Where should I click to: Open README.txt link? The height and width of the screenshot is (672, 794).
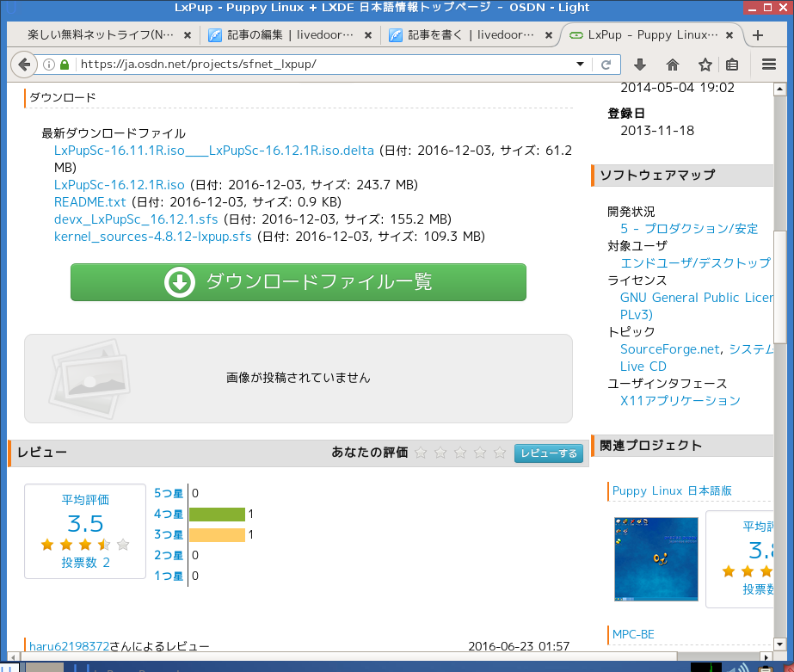[x=89, y=202]
